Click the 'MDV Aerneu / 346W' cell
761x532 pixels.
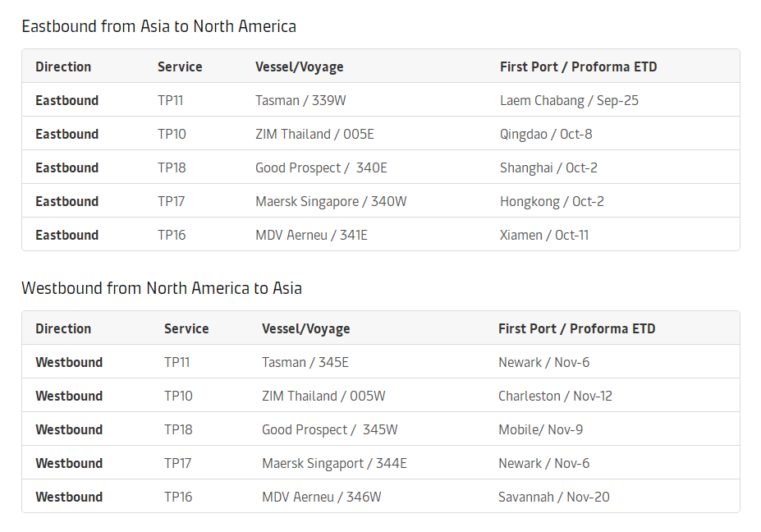[322, 497]
